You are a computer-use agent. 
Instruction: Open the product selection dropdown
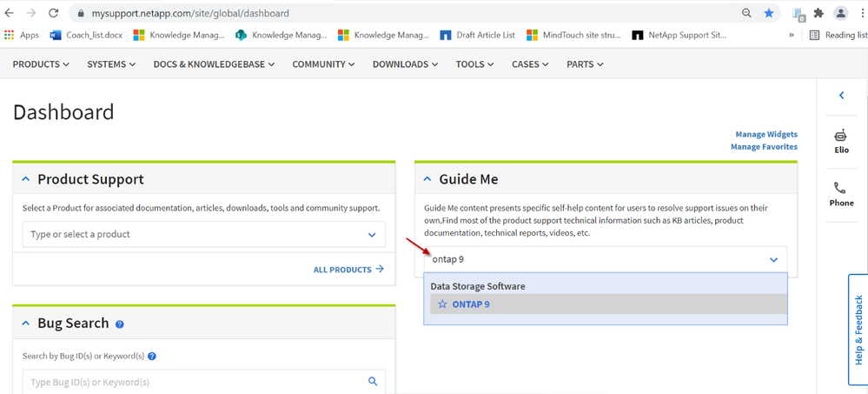coord(372,235)
